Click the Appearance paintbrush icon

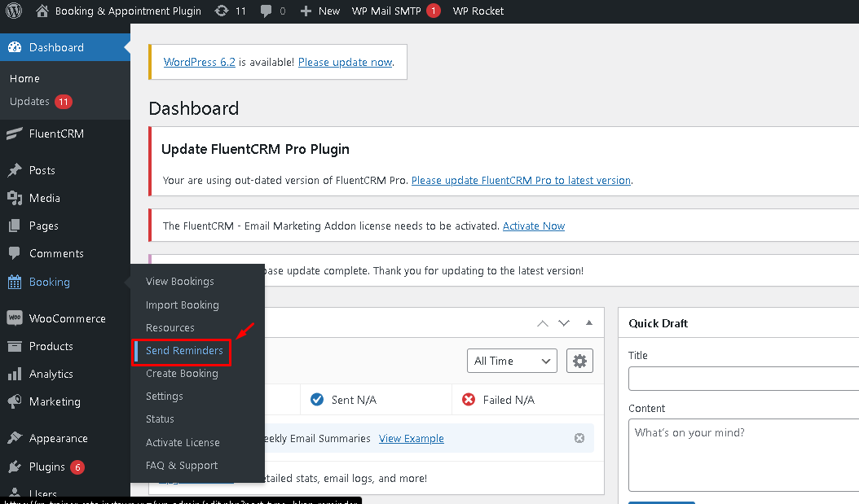pos(15,438)
